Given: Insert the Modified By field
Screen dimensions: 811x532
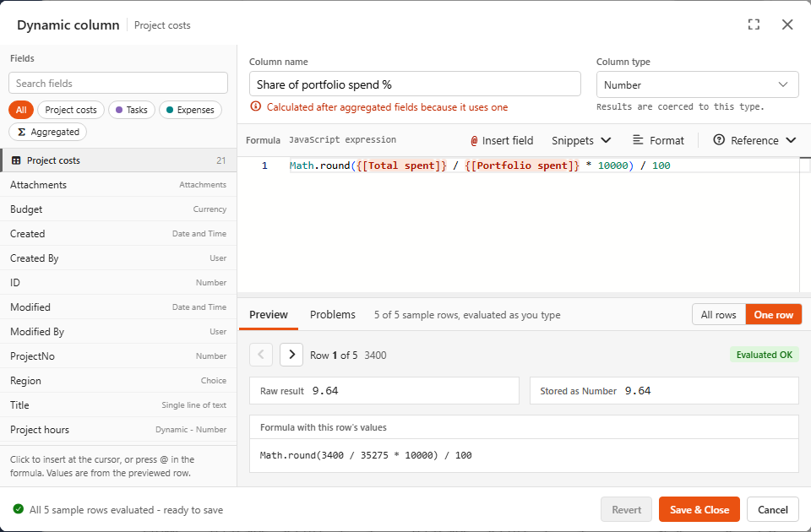Looking at the screenshot, I should pos(118,331).
